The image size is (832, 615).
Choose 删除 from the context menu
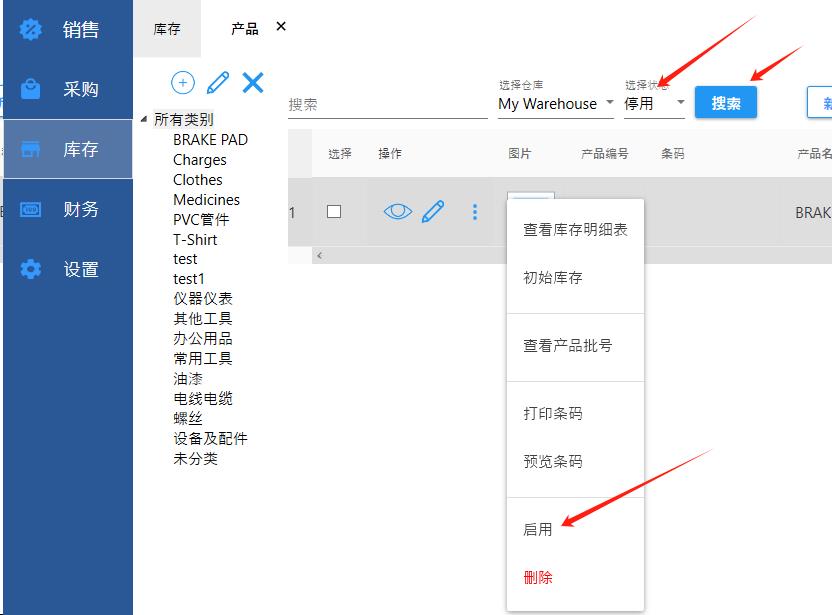coord(538,578)
